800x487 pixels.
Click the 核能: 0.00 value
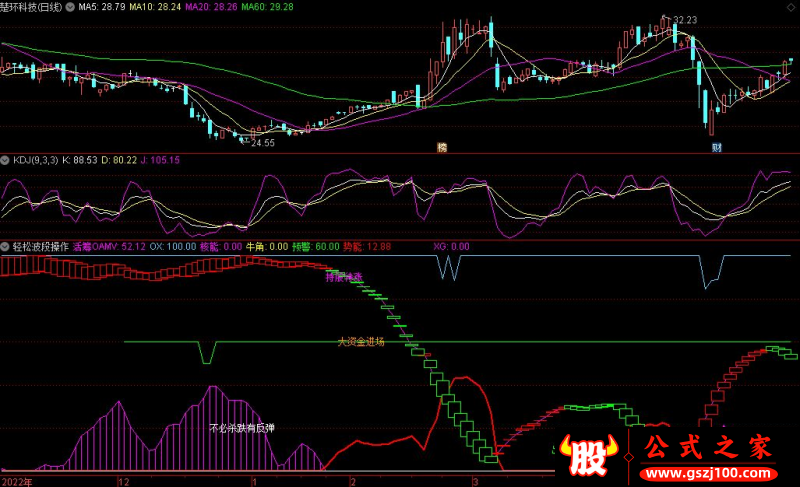221,247
